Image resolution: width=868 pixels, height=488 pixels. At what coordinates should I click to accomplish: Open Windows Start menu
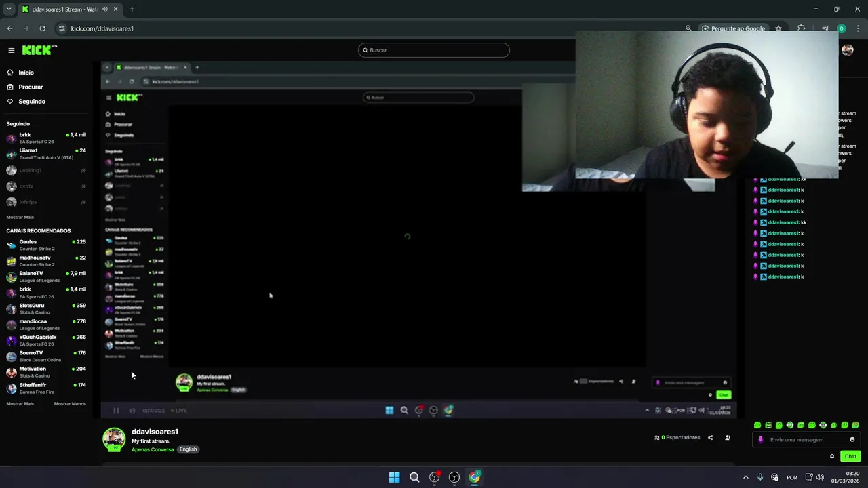(394, 477)
